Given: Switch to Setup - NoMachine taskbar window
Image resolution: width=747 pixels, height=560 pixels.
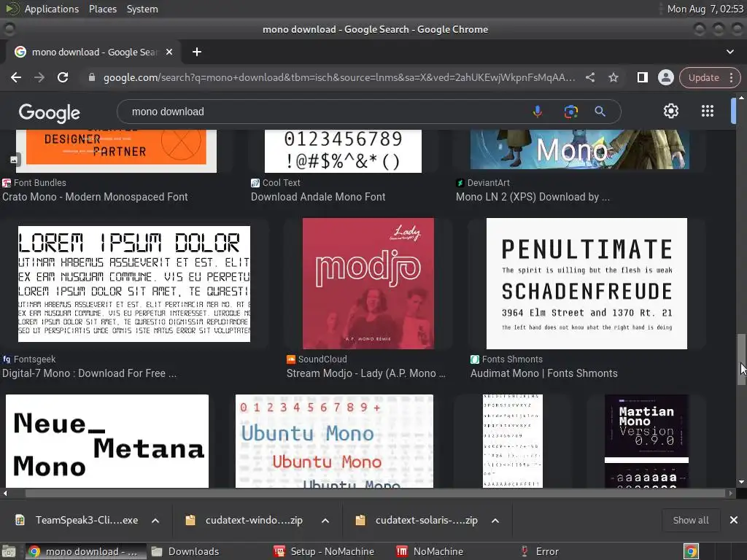Looking at the screenshot, I should point(324,551).
